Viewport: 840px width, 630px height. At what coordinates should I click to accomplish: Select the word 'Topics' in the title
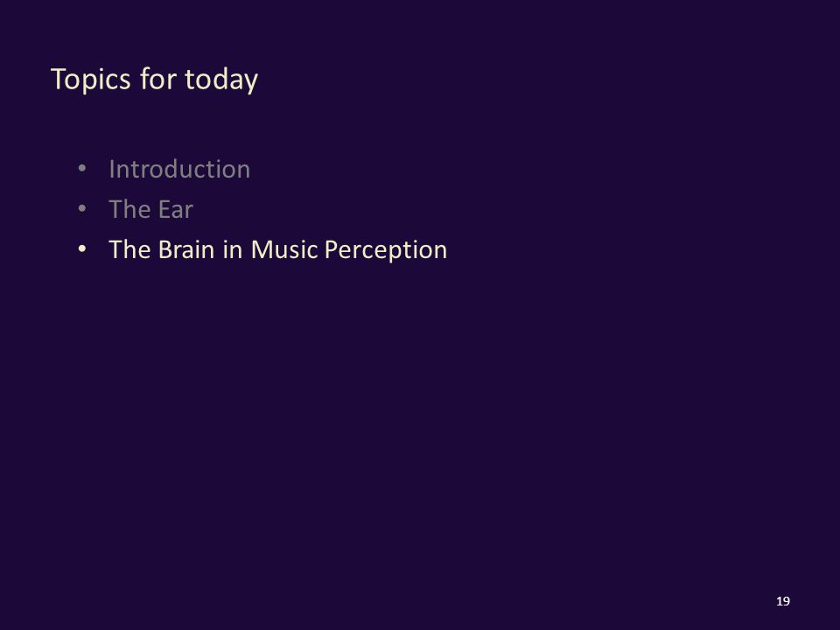[x=90, y=80]
